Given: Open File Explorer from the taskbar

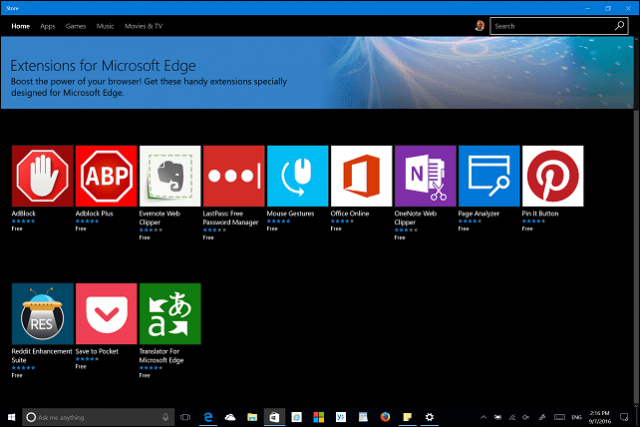Looking at the screenshot, I should [252, 417].
